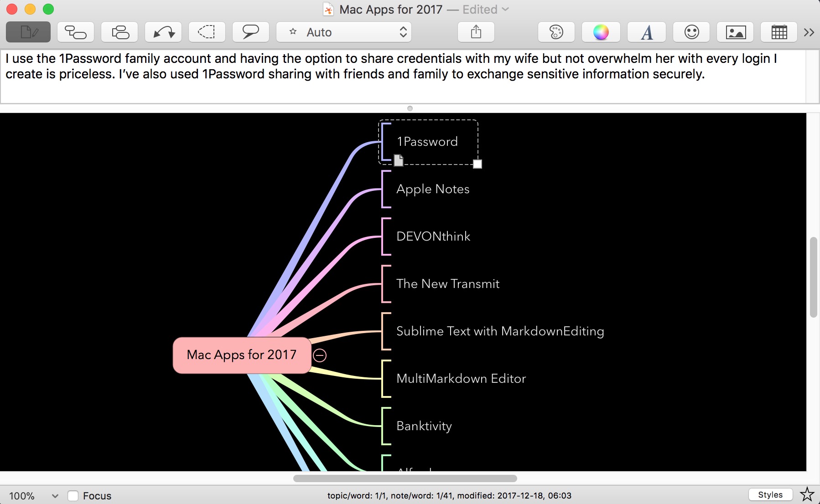Add a sibling topic via toolbar
The height and width of the screenshot is (504, 820).
119,32
